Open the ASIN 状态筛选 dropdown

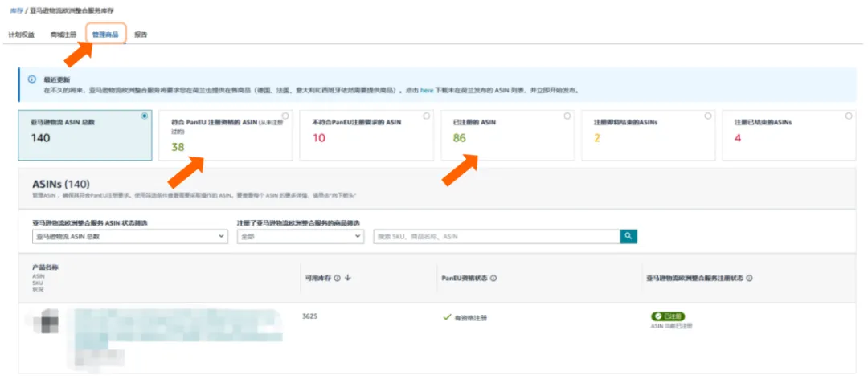(130, 236)
